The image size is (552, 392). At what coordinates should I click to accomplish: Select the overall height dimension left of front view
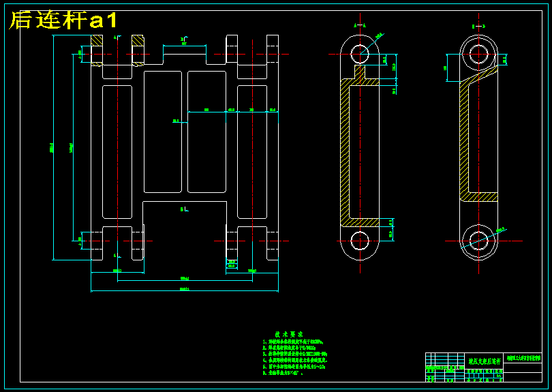52,147
